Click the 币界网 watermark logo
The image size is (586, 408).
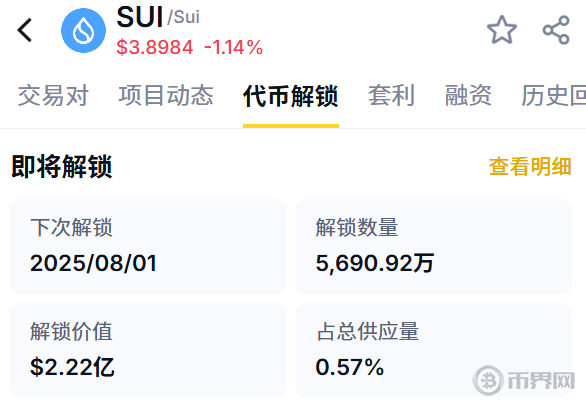tap(524, 380)
